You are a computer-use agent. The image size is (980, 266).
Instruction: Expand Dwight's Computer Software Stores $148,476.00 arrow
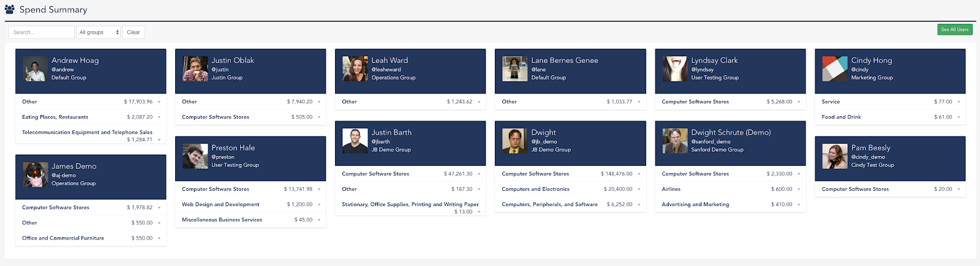pos(639,174)
